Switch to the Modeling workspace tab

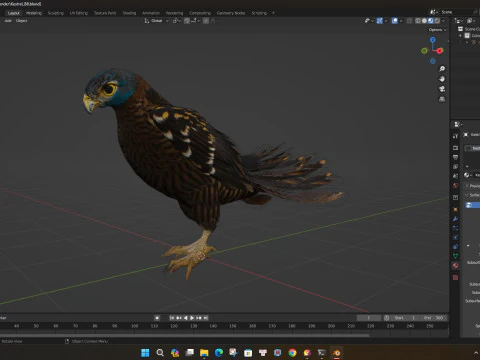34,13
